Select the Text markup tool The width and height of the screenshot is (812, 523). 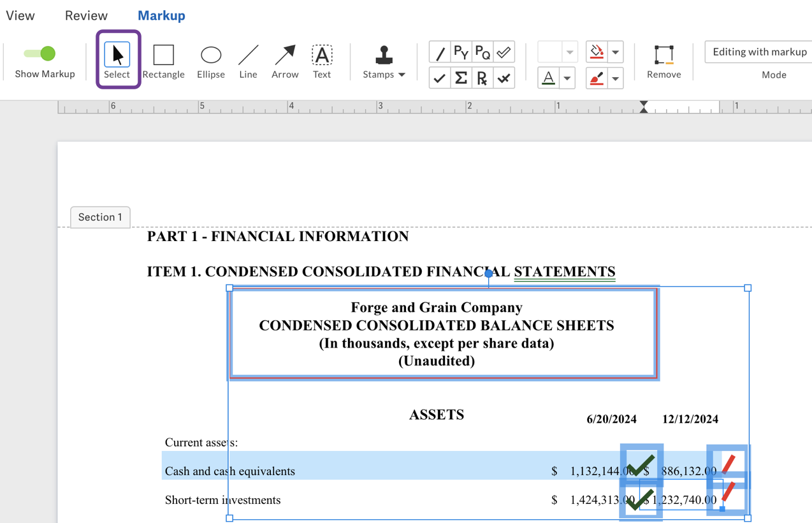click(322, 61)
